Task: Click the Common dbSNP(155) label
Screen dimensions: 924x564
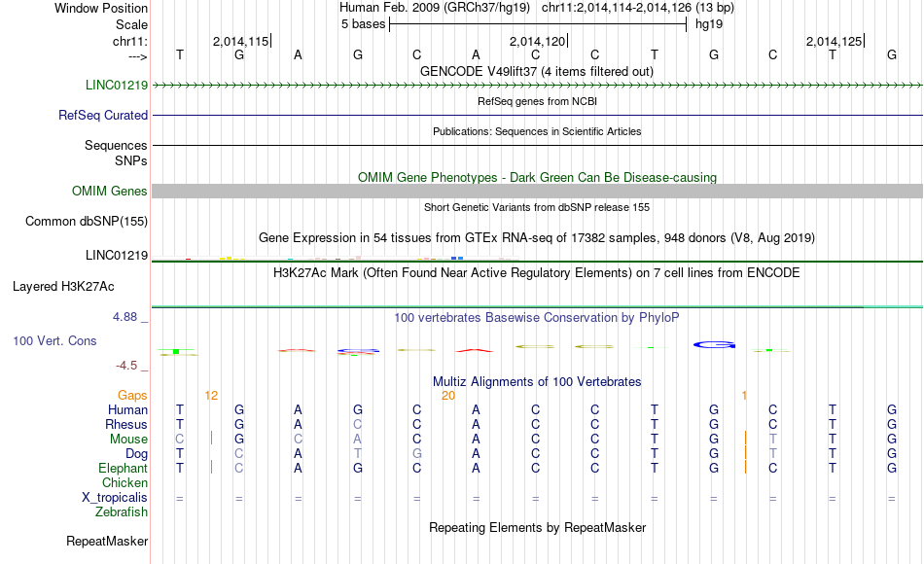Action: (x=87, y=221)
